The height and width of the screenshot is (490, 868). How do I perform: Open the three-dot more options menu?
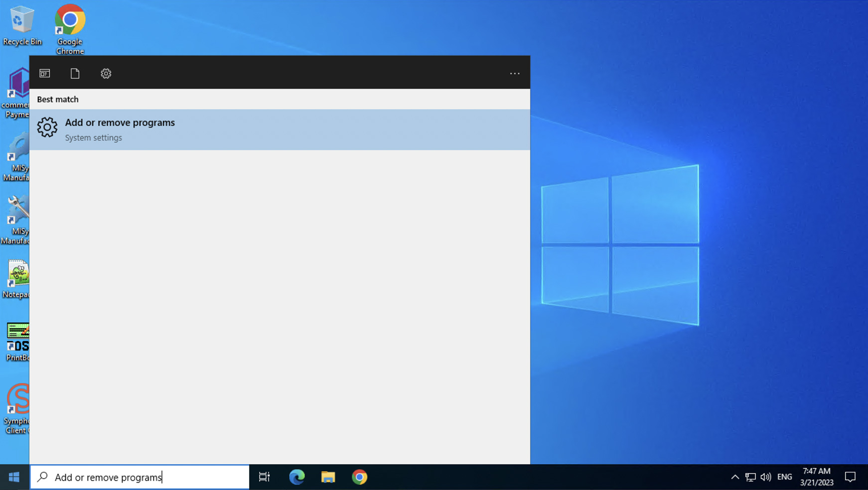pyautogui.click(x=514, y=74)
